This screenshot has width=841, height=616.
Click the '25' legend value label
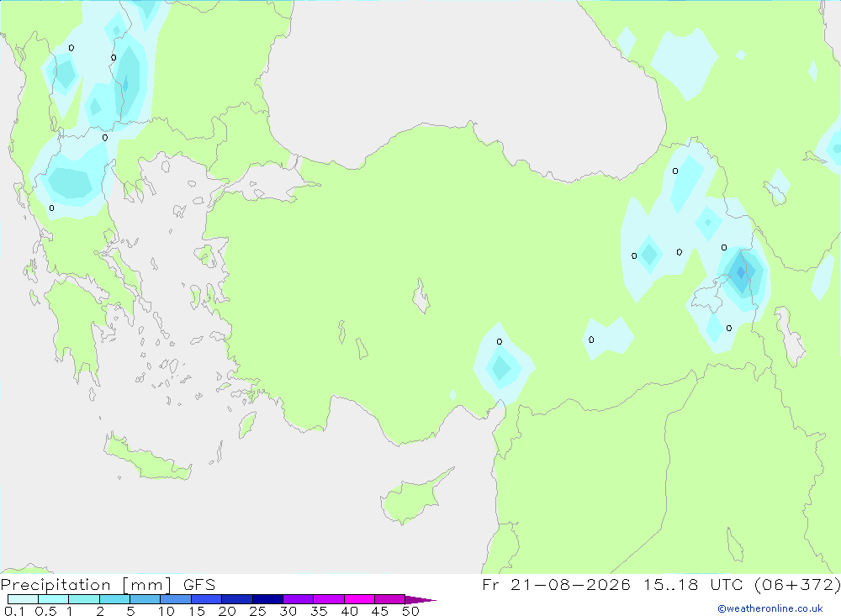257,611
